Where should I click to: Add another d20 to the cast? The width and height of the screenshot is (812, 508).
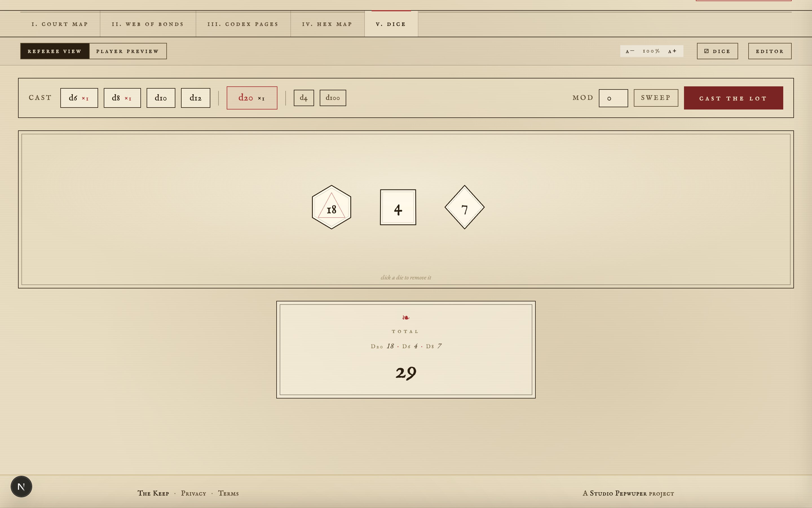[x=252, y=98]
